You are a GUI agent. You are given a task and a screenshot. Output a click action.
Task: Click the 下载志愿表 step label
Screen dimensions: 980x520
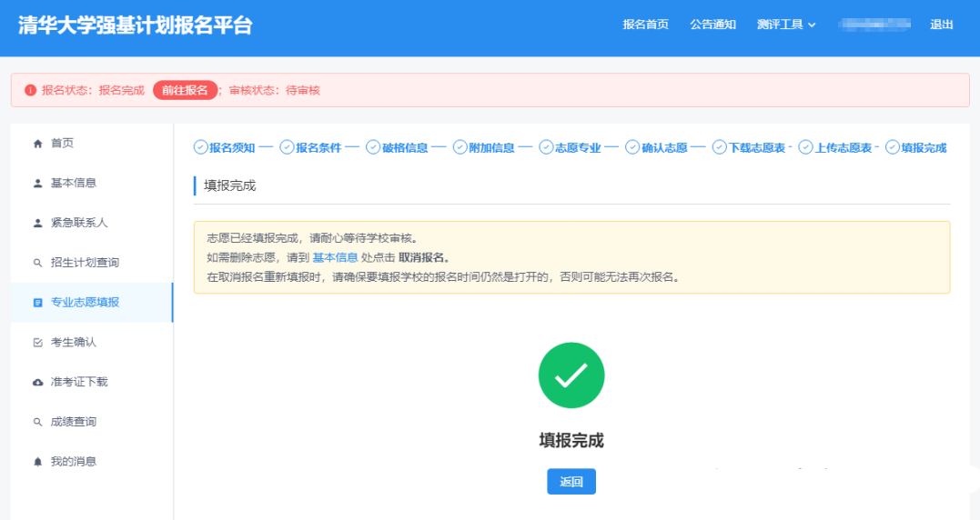[757, 148]
